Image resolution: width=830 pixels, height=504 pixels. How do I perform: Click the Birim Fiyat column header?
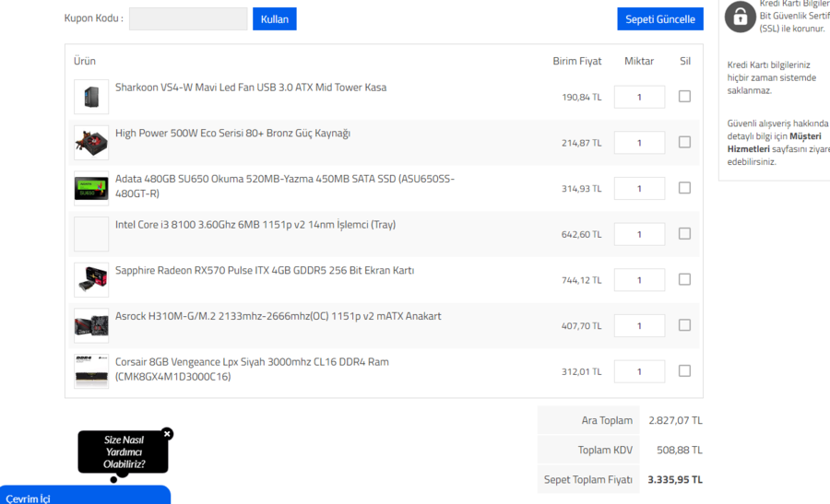(x=577, y=62)
